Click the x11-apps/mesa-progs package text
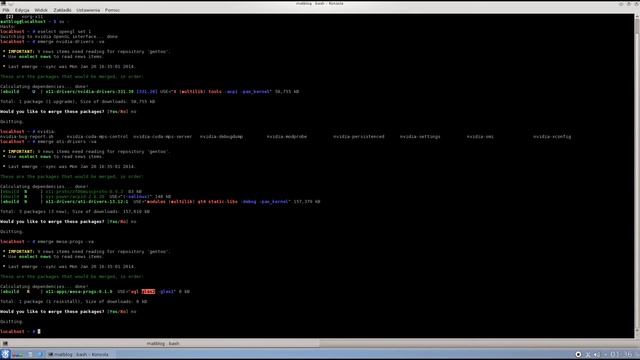The height and width of the screenshot is (360, 640). coord(79,291)
